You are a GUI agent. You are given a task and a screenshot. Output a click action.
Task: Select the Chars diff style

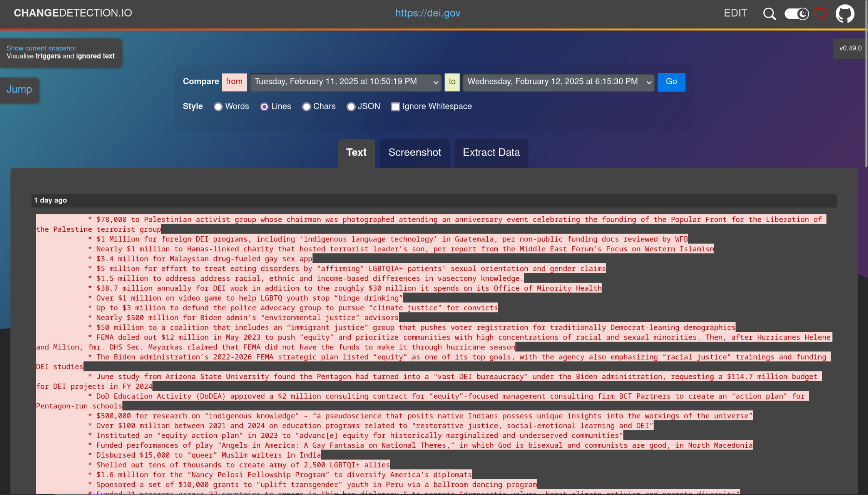click(306, 107)
